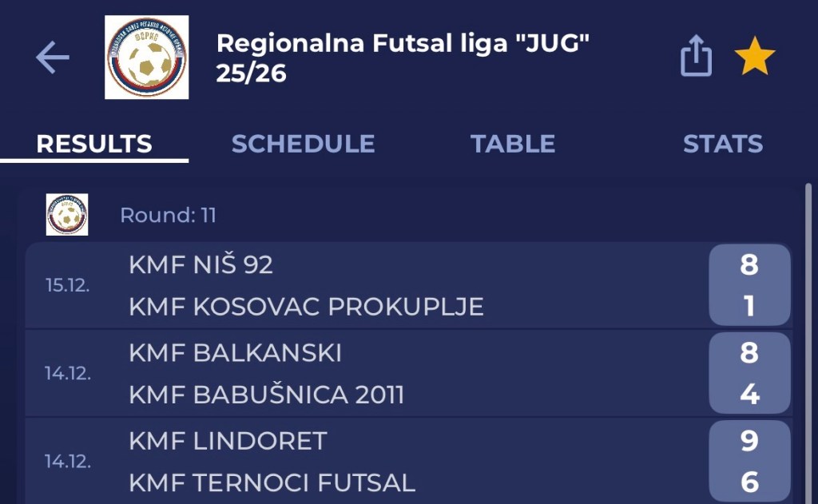This screenshot has width=818, height=504.
Task: Open the KMF NIŠ 92 team name
Action: (201, 265)
